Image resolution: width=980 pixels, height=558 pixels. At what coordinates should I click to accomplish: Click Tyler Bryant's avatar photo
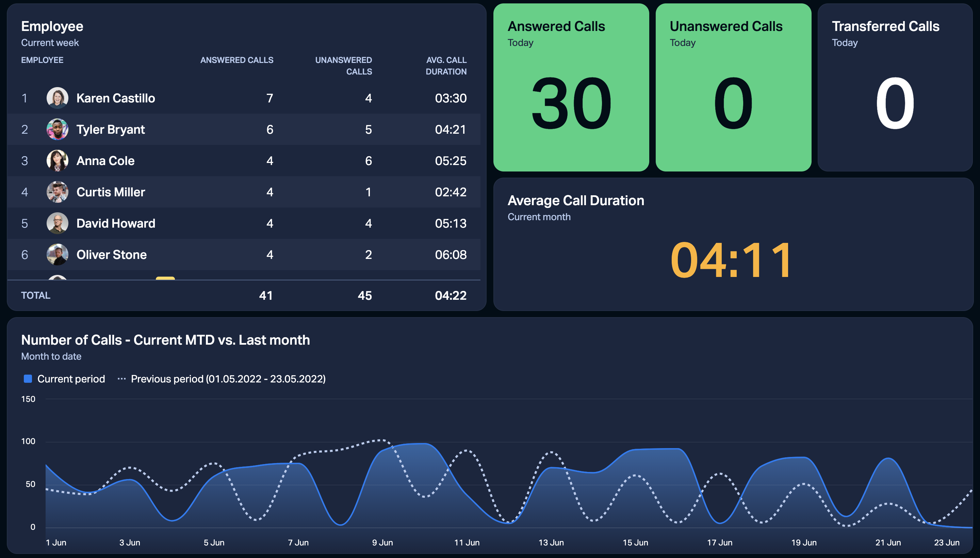58,130
